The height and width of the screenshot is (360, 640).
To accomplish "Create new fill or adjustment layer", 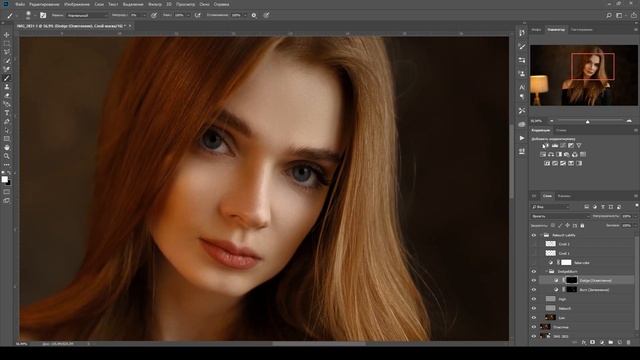I will (602, 342).
